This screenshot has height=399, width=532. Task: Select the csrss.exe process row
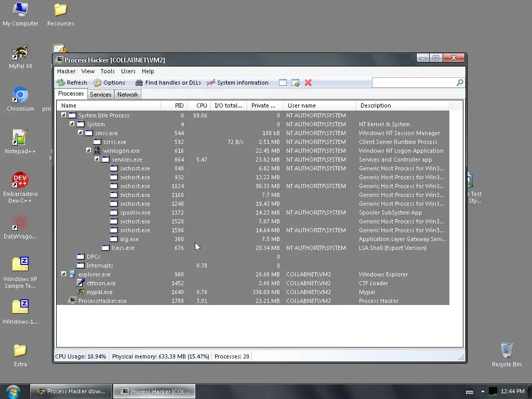click(253, 142)
